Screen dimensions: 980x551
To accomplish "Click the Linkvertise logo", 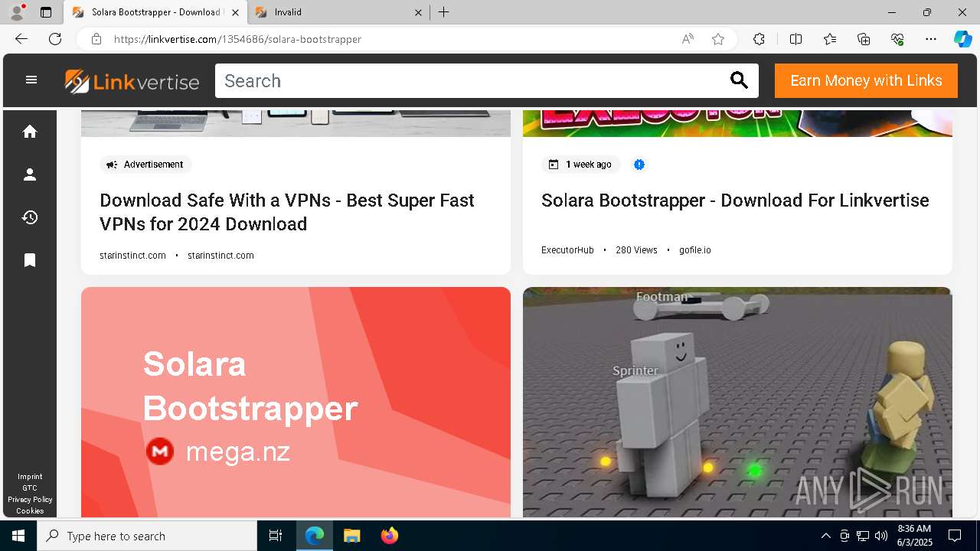I will (x=132, y=81).
